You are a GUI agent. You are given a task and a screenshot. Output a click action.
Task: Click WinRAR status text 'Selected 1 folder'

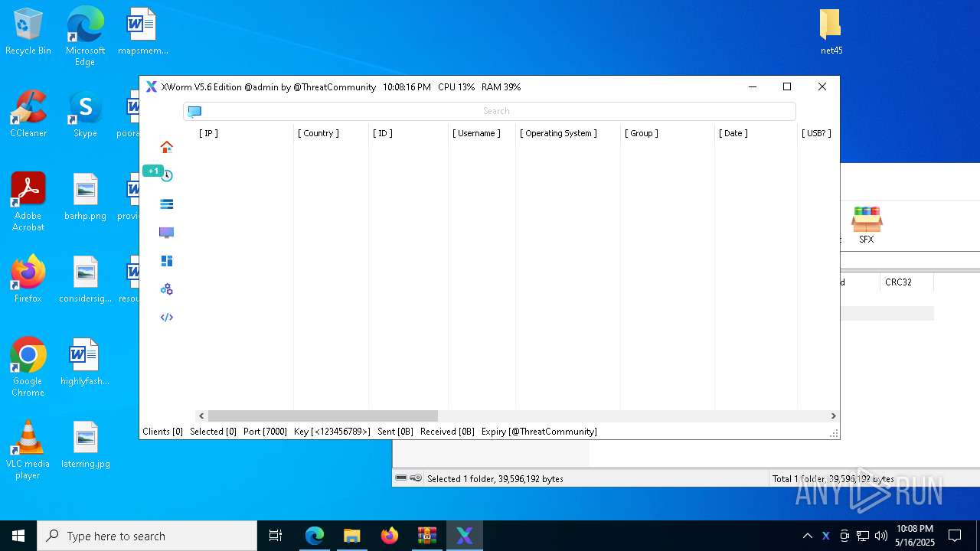[x=495, y=479]
